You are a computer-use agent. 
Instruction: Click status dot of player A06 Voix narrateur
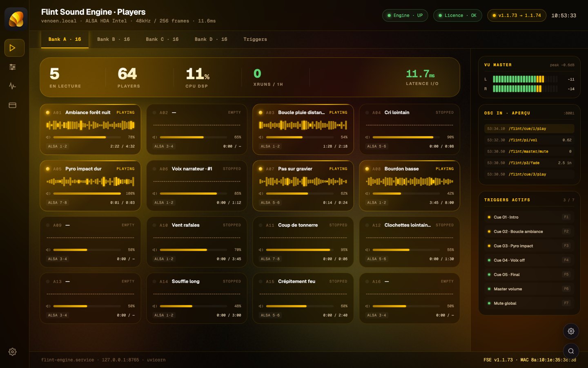(x=154, y=169)
